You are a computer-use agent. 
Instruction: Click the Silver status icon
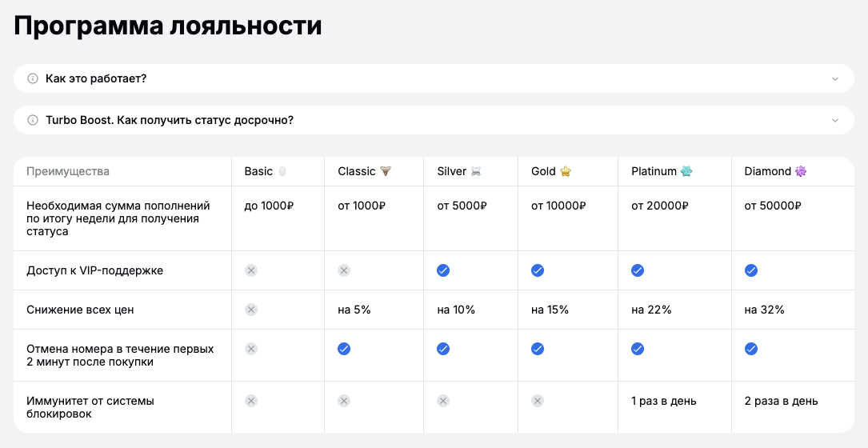(477, 171)
